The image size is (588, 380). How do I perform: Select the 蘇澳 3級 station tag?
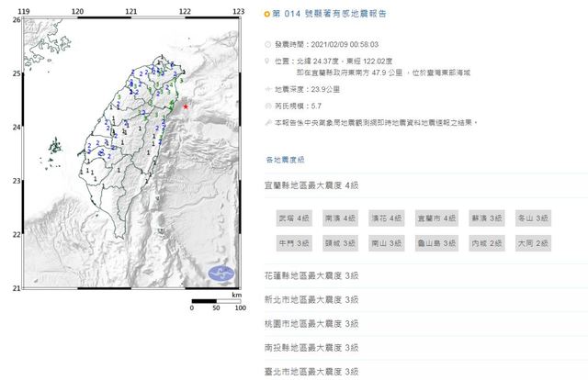pos(487,218)
